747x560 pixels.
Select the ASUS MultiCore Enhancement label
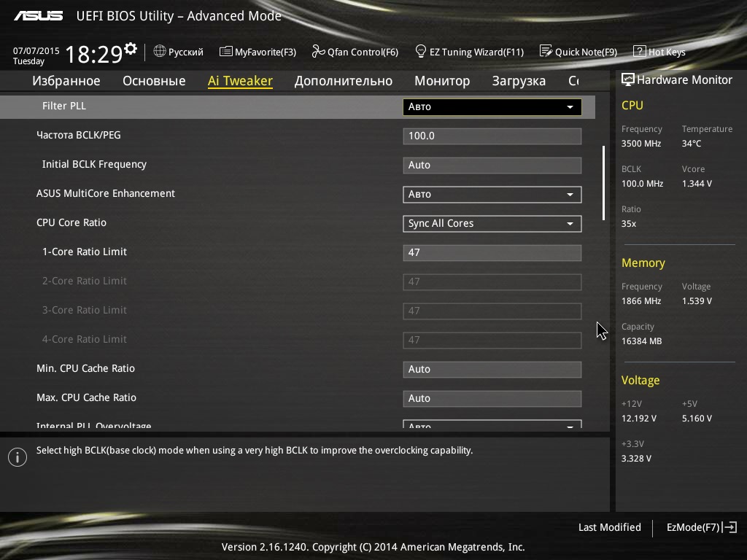(x=106, y=193)
